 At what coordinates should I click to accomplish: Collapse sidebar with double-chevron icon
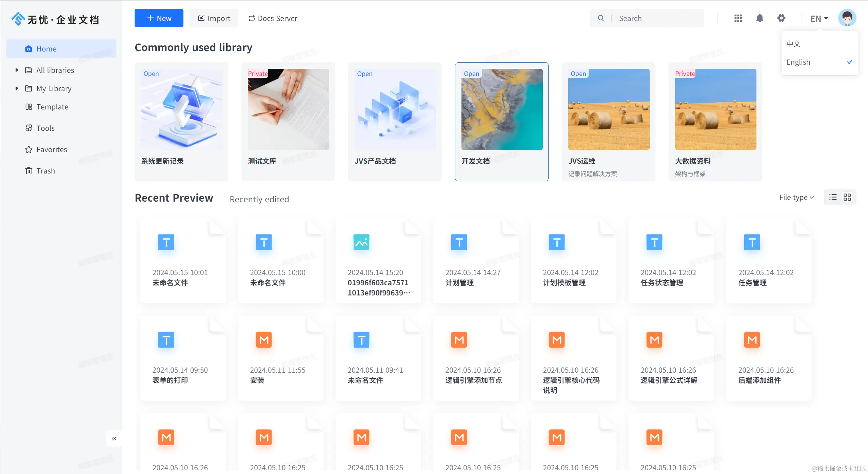tap(114, 438)
